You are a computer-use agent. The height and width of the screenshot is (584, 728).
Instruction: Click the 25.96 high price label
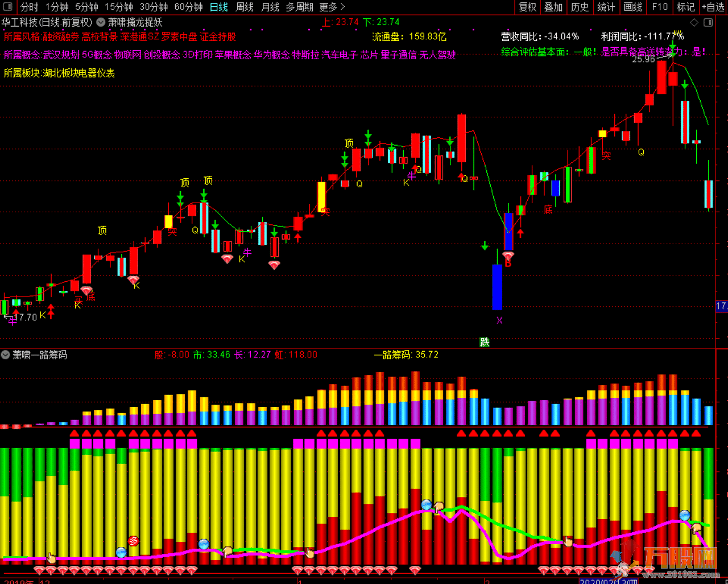click(x=643, y=59)
